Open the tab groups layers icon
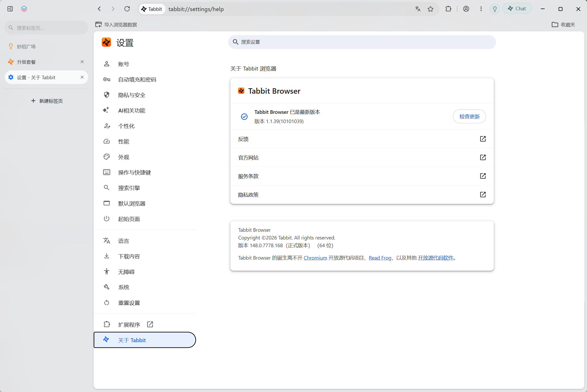587x392 pixels. click(x=24, y=9)
